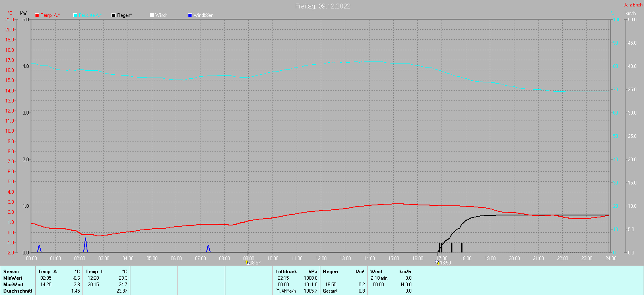Click the white Wind legend swatch
This screenshot has width=644, height=295.
pyautogui.click(x=152, y=15)
